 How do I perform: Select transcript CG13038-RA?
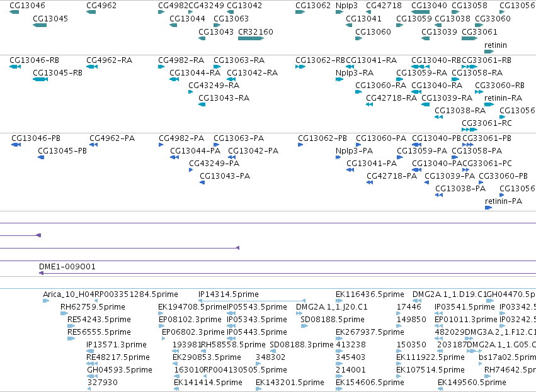(460, 111)
